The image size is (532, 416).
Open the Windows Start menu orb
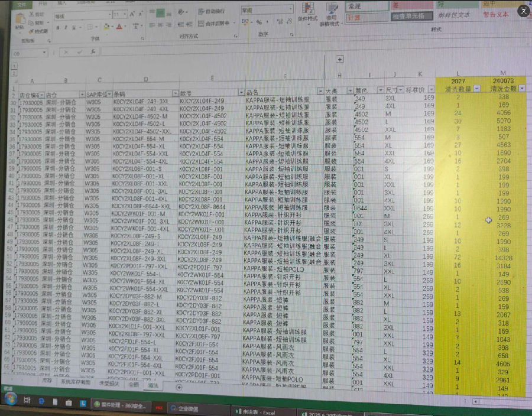point(11,399)
